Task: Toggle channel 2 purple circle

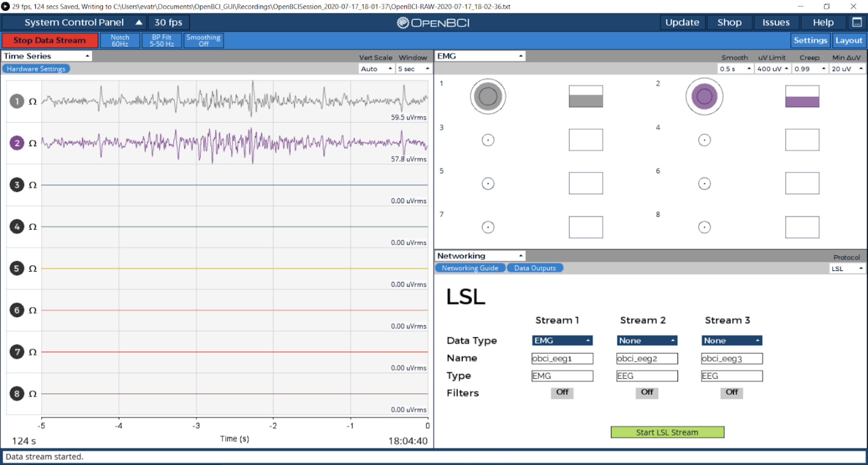Action: (x=17, y=143)
